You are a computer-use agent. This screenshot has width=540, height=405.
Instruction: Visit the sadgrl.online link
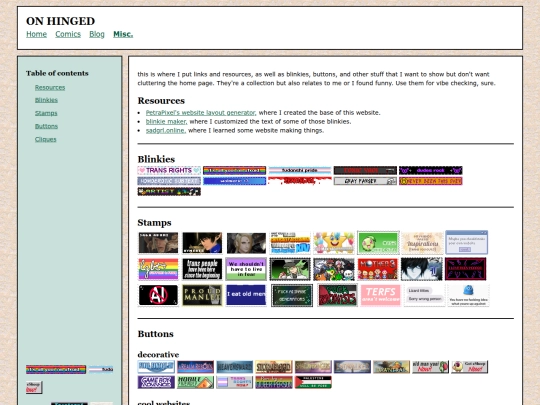165,131
